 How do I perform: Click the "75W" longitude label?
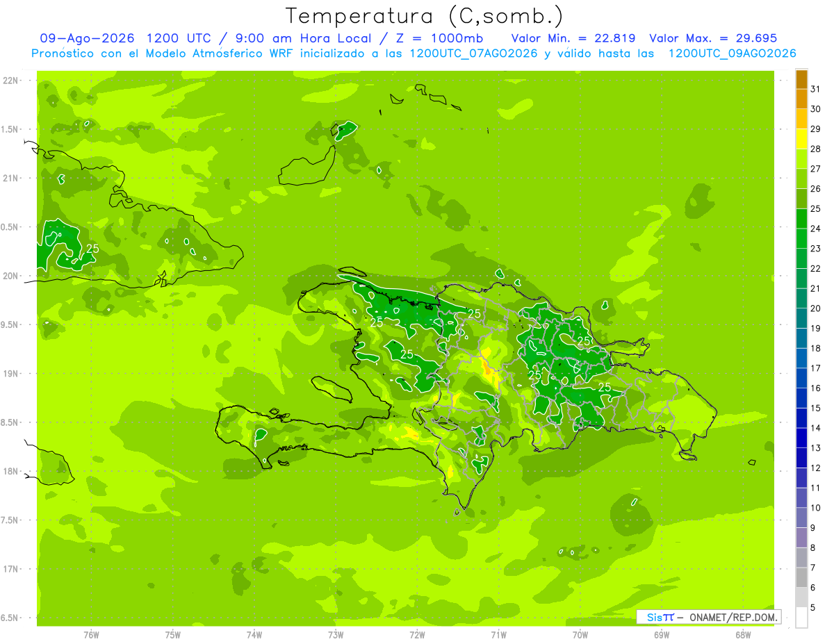(173, 634)
